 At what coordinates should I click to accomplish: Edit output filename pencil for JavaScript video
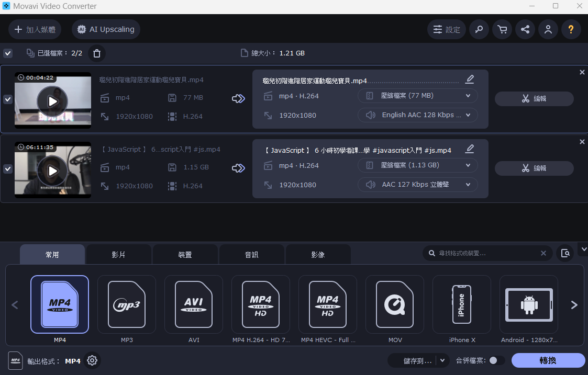(x=470, y=149)
